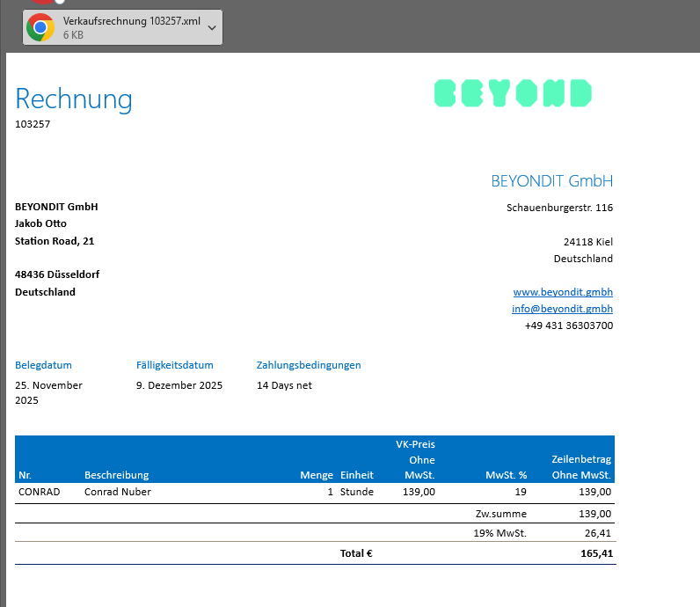Select the CONRAD item number cell

pos(40,492)
